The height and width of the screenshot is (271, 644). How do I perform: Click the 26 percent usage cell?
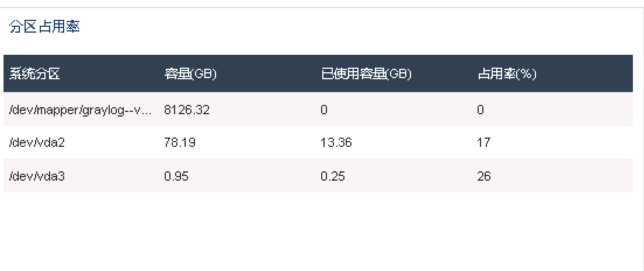click(483, 176)
